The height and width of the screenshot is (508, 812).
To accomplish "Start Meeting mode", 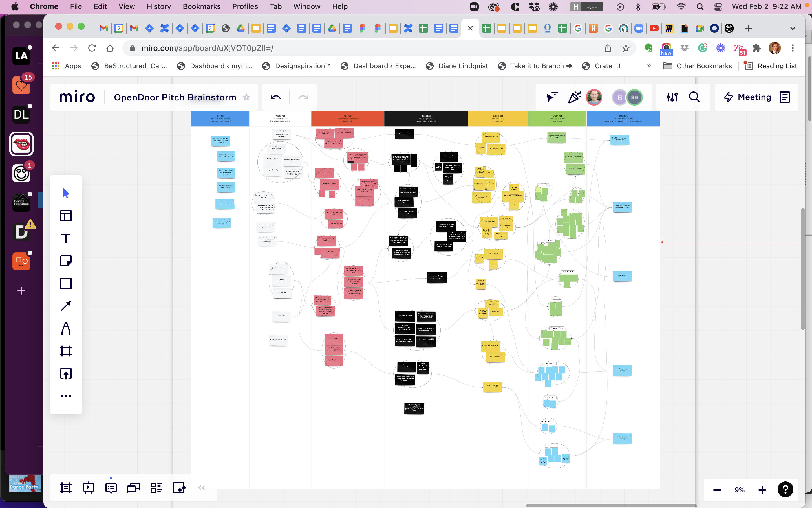I will tap(747, 97).
